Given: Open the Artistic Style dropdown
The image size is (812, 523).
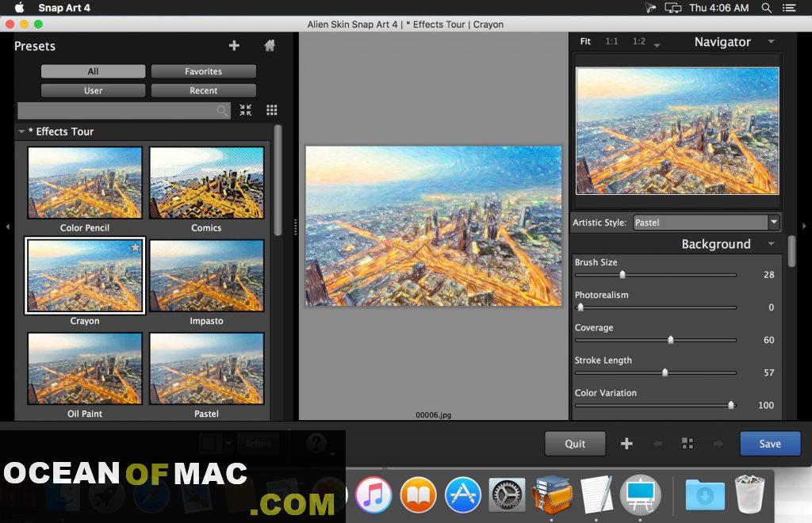Looking at the screenshot, I should coord(707,223).
